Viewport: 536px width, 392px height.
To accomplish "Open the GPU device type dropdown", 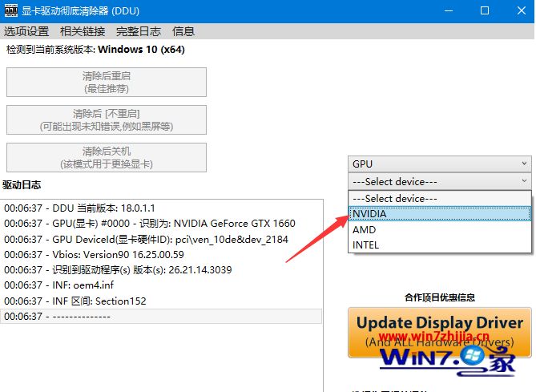I will 440,164.
